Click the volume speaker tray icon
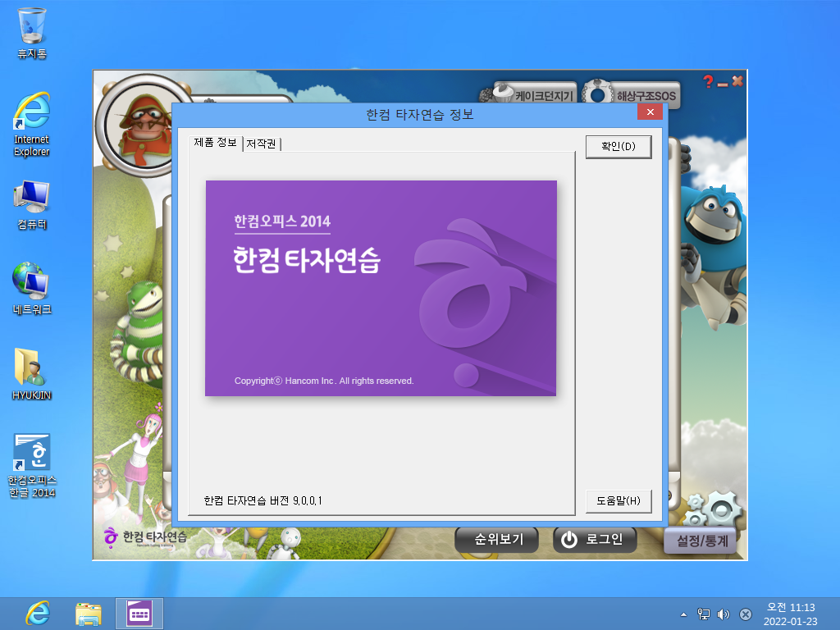 pos(724,614)
